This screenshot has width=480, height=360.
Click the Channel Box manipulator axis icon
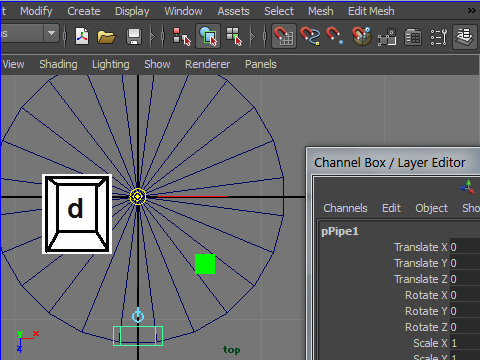point(467,187)
